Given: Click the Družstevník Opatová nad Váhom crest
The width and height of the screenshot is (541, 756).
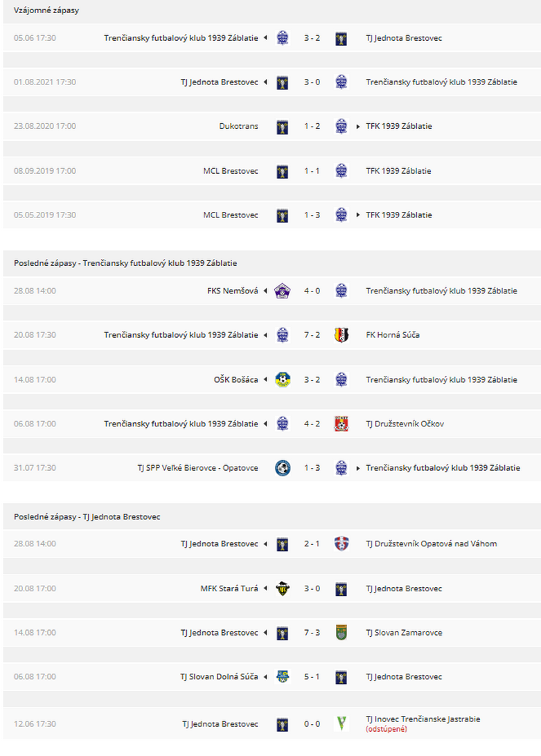Looking at the screenshot, I should click(x=342, y=543).
